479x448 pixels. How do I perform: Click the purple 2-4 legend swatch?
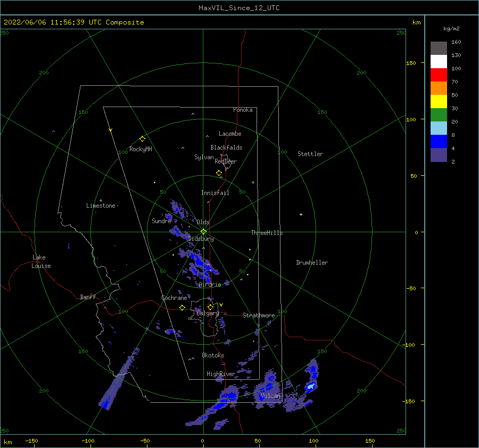[x=439, y=154]
